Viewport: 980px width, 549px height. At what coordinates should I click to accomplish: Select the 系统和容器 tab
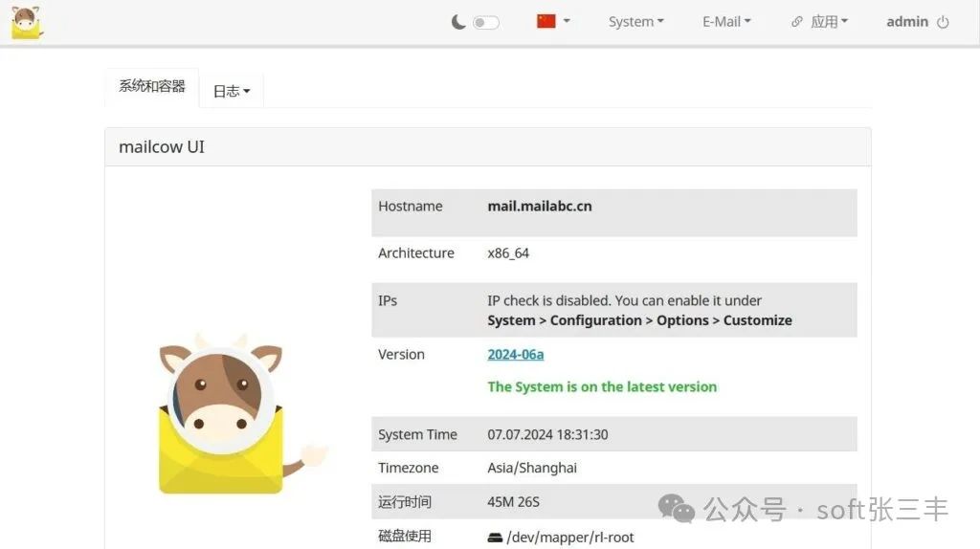[x=152, y=86]
